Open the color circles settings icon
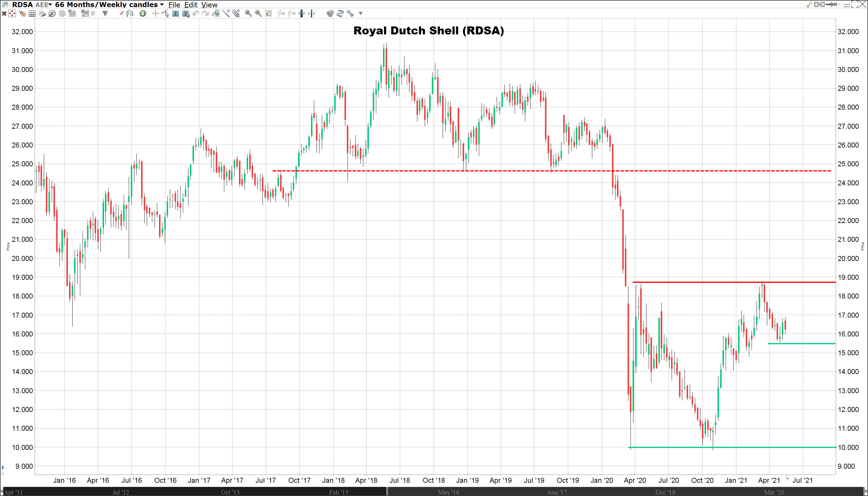The width and height of the screenshot is (868, 496). coord(330,14)
